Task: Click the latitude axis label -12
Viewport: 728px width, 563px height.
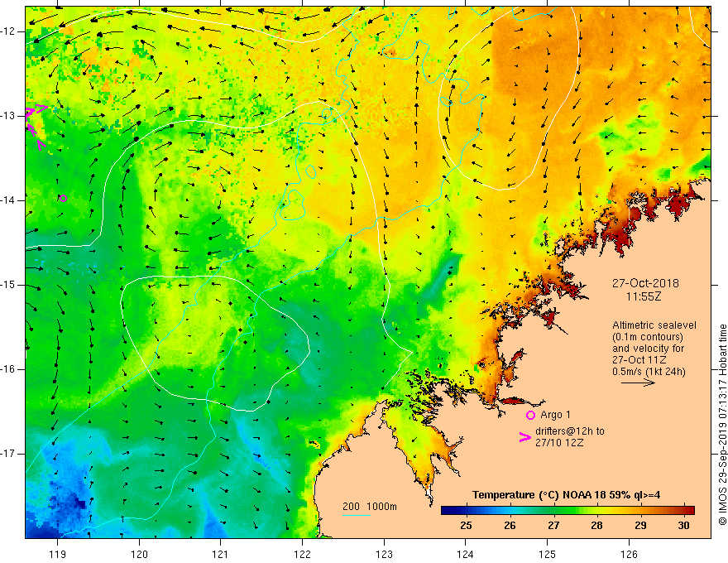Action: pyautogui.click(x=8, y=31)
